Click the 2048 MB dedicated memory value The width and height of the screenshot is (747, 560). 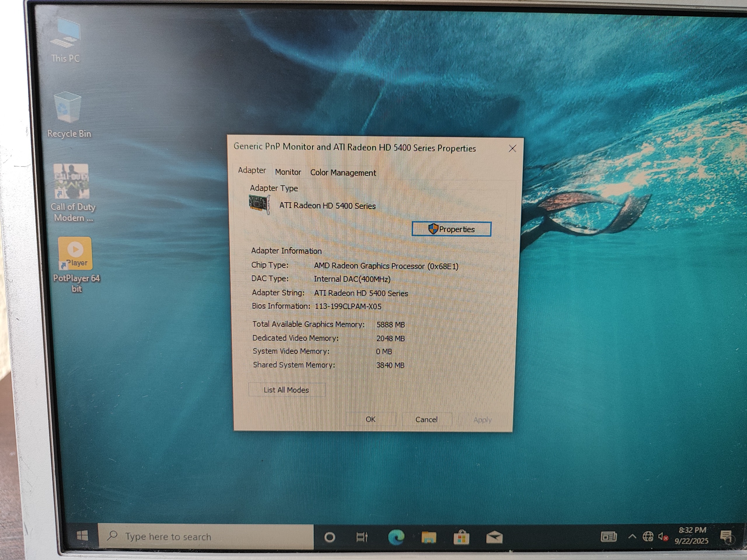391,338
